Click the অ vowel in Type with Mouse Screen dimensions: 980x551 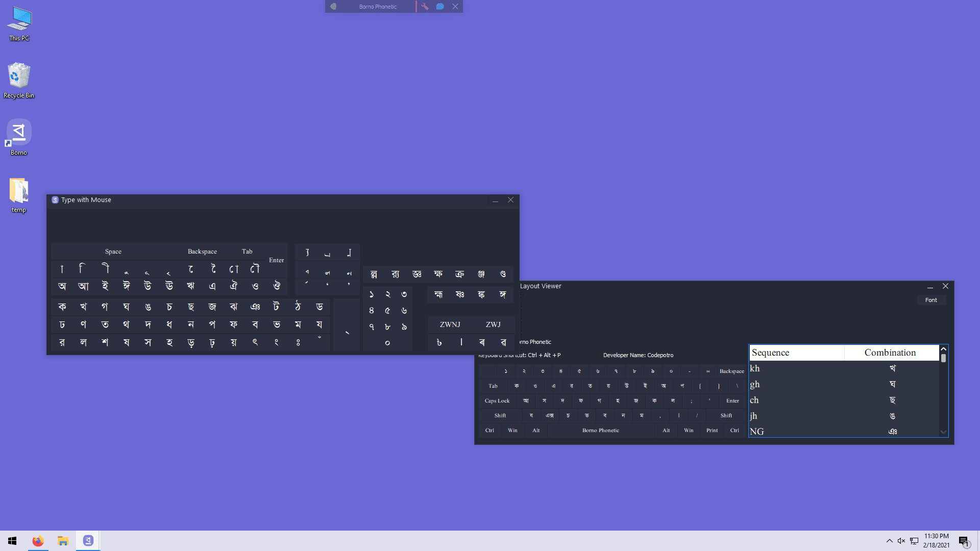coord(62,286)
